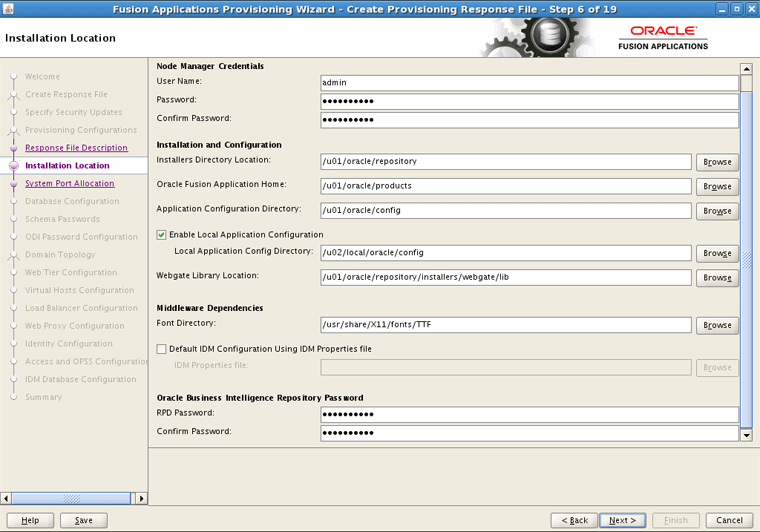
Task: Click Response File Description step bullet icon
Action: click(14, 148)
